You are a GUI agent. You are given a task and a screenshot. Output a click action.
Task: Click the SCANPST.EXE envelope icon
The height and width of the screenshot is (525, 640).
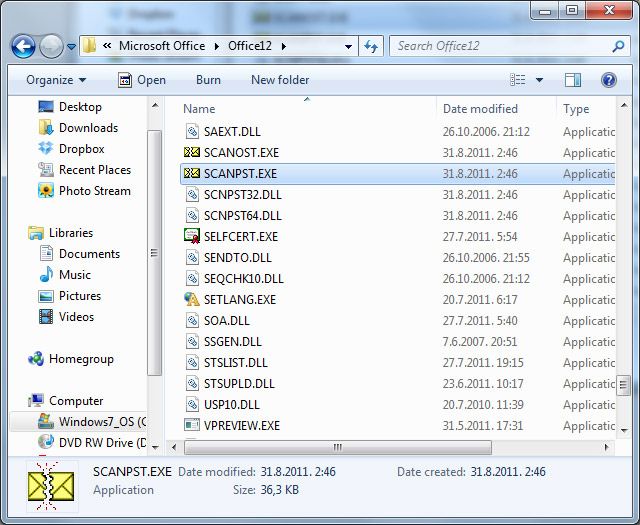[x=192, y=174]
